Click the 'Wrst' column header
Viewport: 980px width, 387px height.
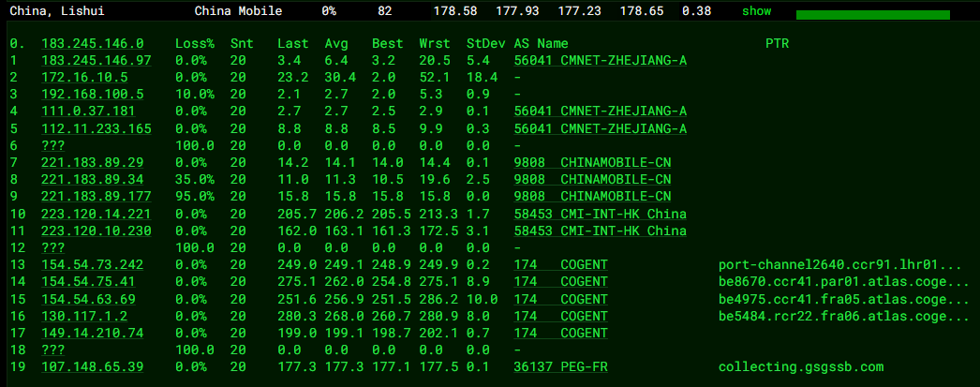435,44
